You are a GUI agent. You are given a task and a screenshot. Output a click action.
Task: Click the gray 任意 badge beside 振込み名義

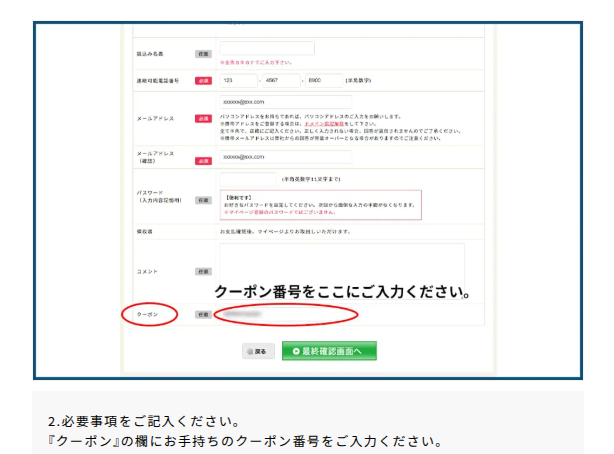pos(203,53)
